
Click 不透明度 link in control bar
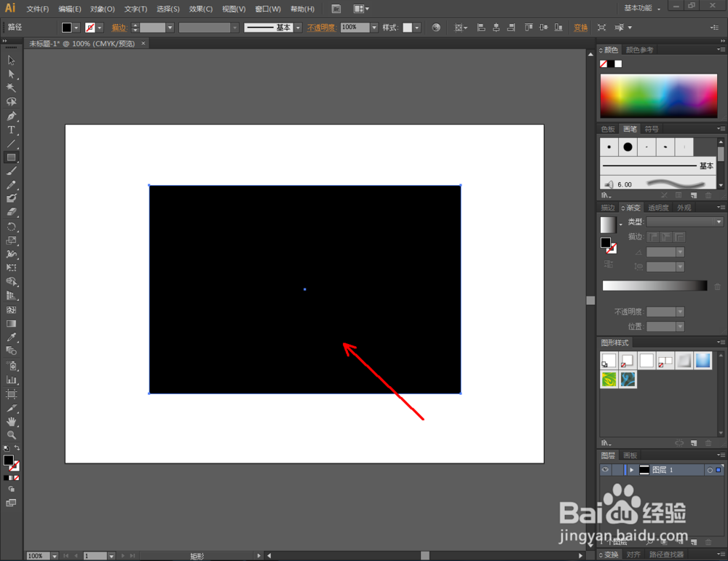[x=321, y=28]
